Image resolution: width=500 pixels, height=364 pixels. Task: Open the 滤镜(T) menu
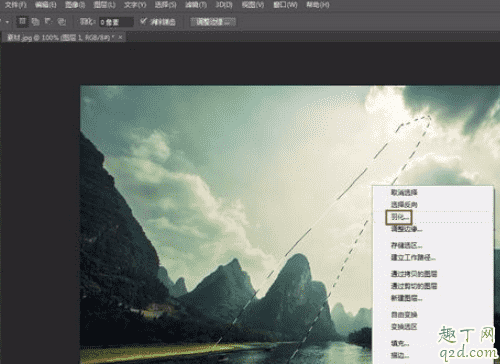point(196,5)
